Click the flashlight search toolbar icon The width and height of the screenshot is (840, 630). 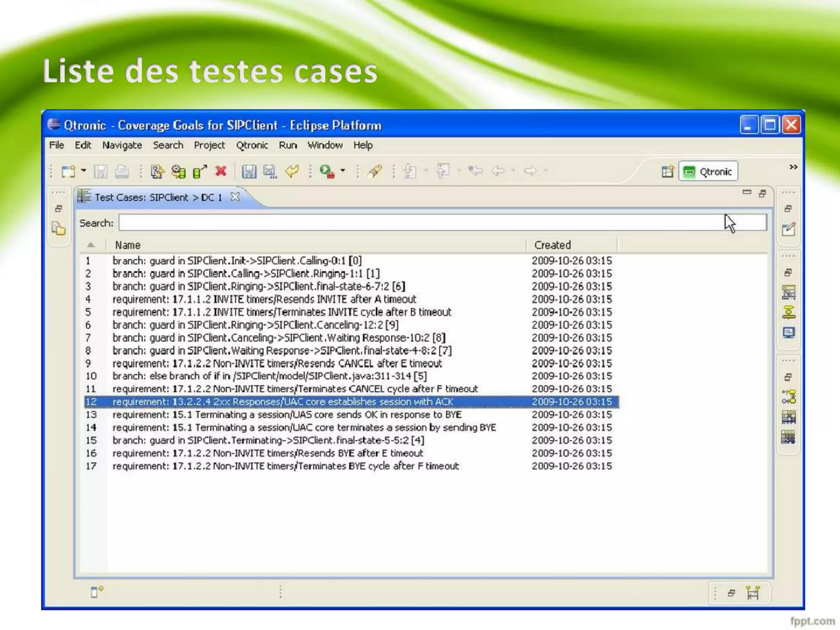374,171
